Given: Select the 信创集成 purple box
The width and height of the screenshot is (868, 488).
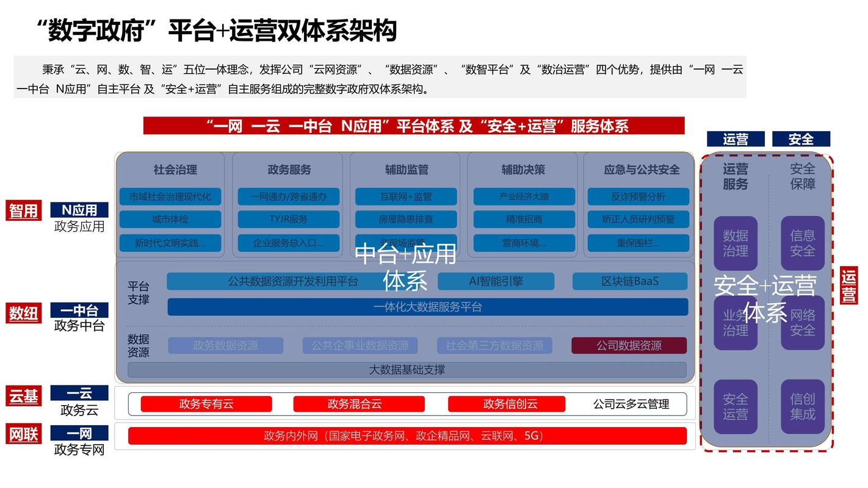Looking at the screenshot, I should 802,406.
